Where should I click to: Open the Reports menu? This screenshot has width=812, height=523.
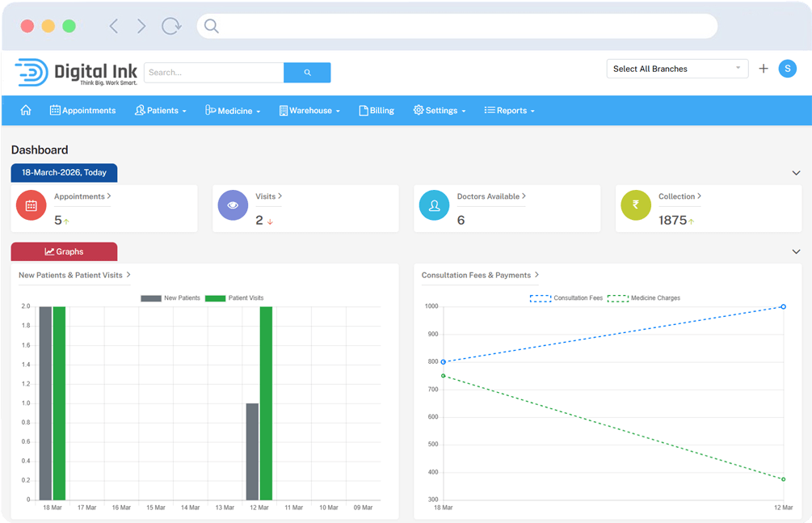click(x=509, y=111)
